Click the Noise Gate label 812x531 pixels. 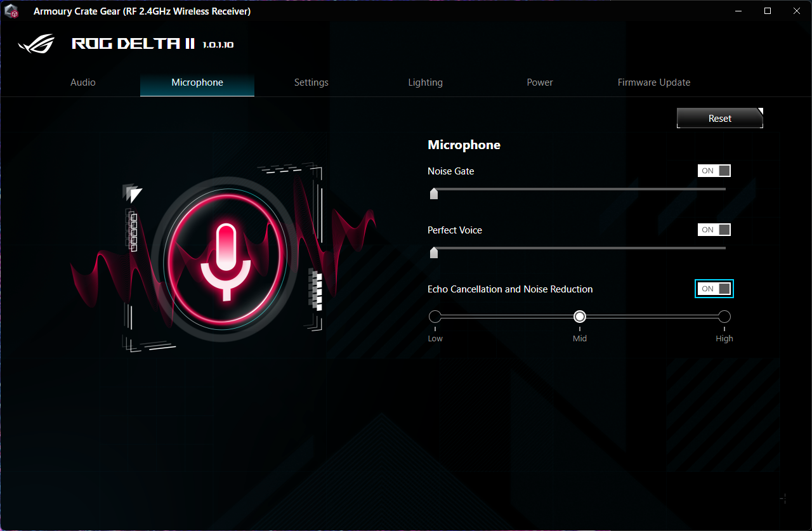click(x=451, y=171)
